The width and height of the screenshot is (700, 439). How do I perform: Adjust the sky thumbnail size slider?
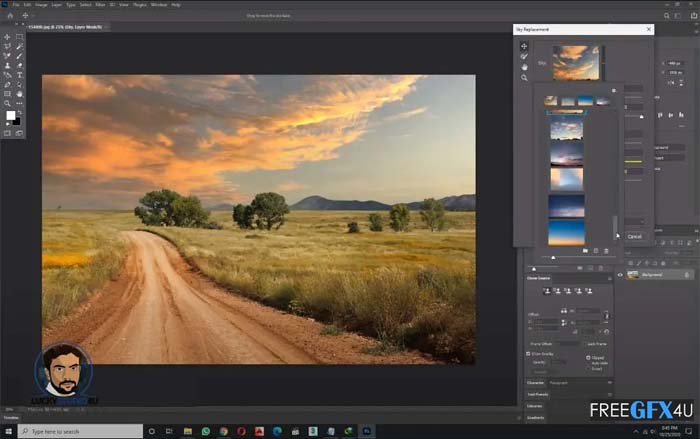pos(553,258)
